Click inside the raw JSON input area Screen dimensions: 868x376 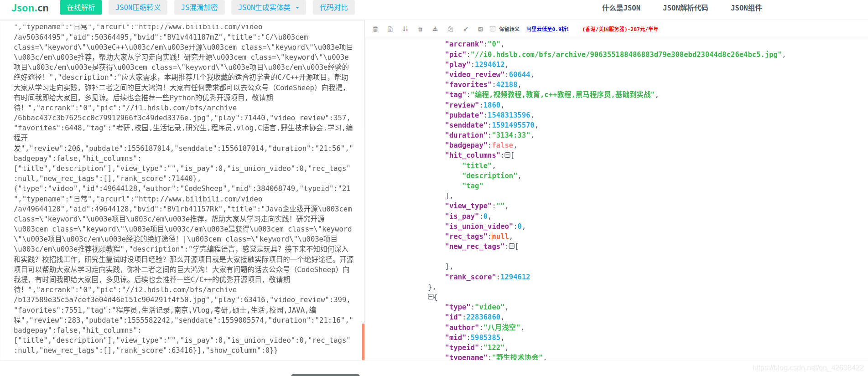[182, 190]
